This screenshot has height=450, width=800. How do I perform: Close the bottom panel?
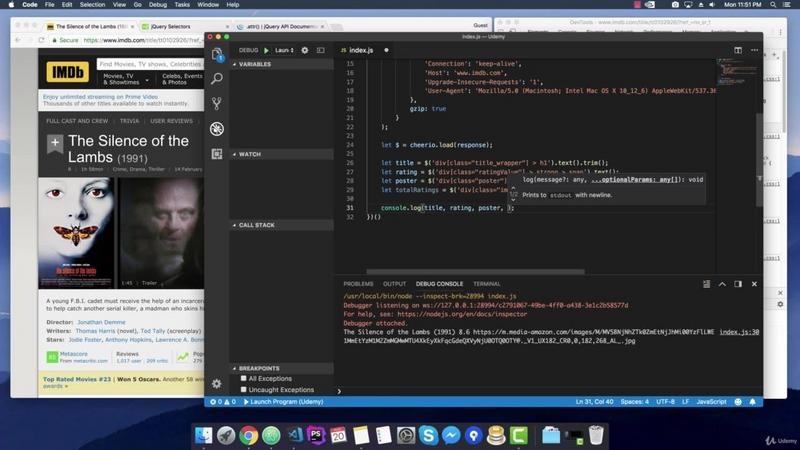(x=754, y=284)
